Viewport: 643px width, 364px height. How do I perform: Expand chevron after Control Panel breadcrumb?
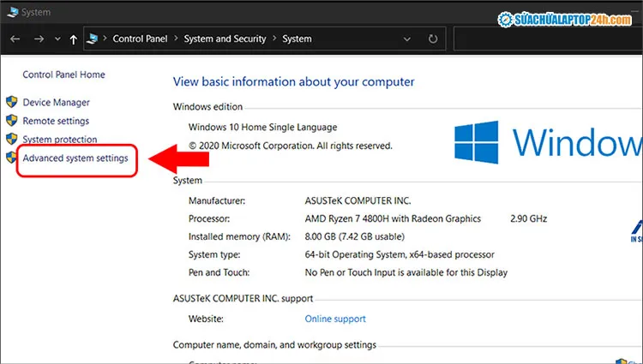(x=176, y=39)
